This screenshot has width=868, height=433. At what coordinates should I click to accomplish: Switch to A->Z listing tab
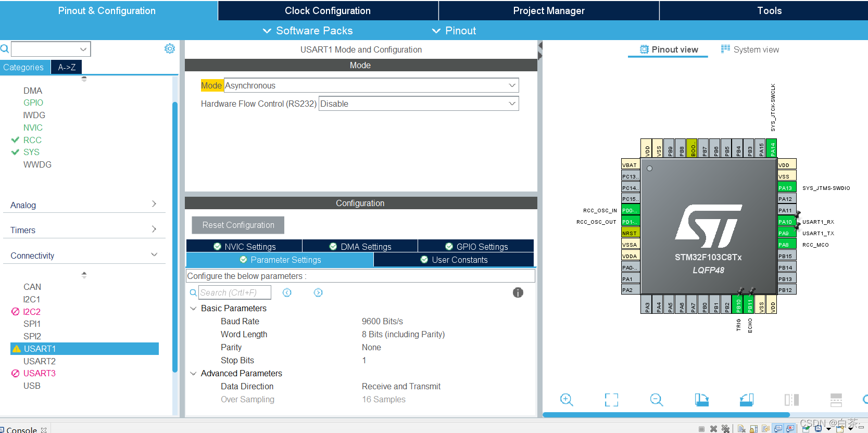pos(67,67)
